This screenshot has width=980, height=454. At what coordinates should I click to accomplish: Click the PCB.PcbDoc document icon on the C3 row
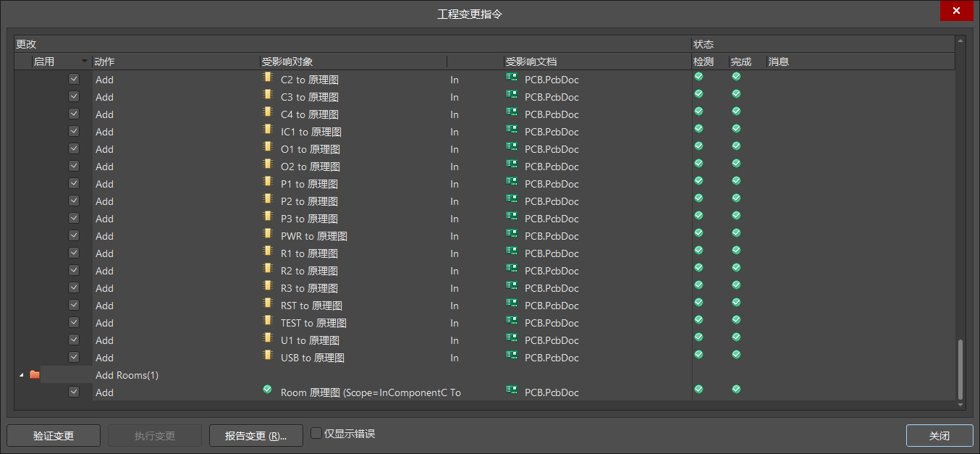coord(512,96)
